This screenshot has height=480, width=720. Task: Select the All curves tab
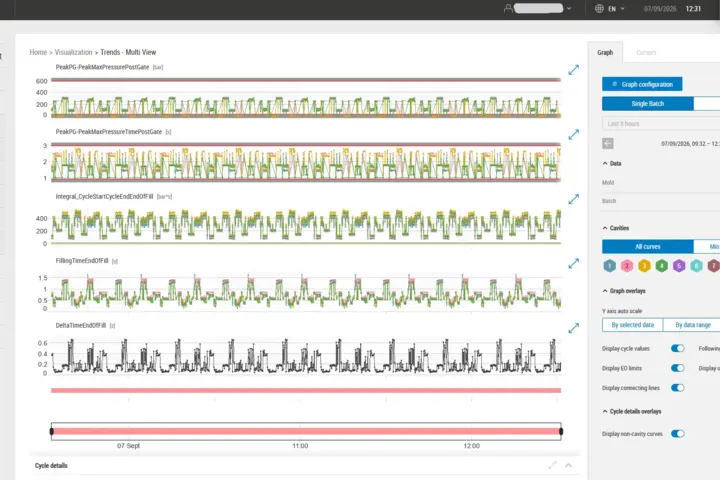pos(647,247)
